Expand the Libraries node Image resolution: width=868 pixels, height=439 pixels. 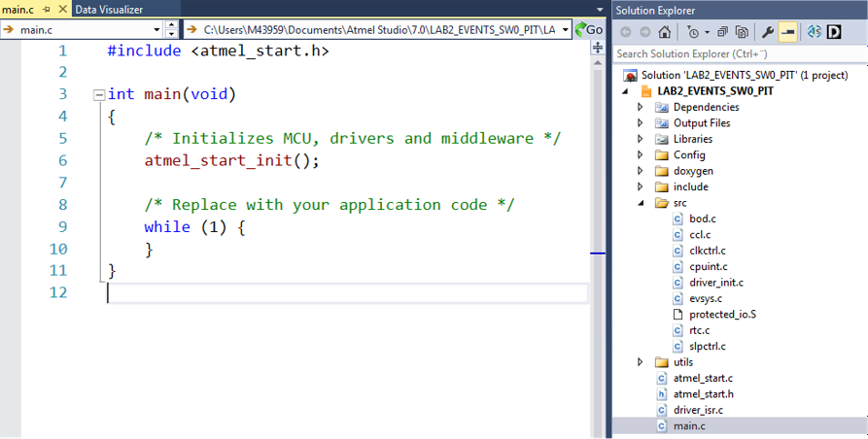640,139
